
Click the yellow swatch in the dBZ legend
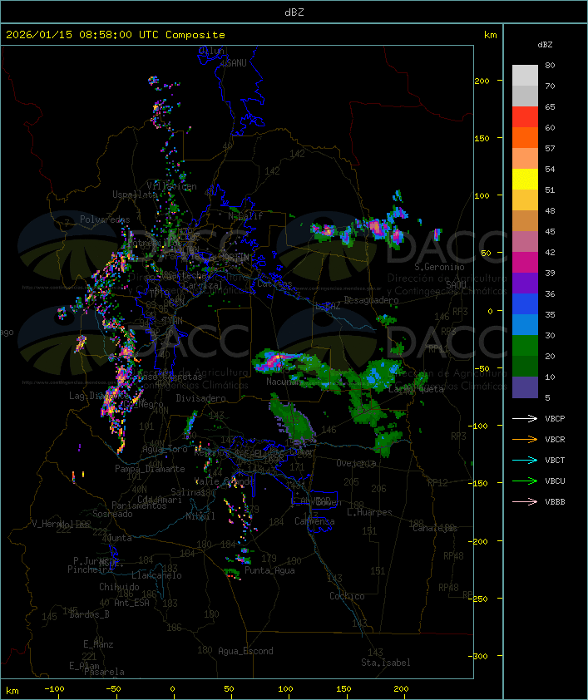[525, 179]
